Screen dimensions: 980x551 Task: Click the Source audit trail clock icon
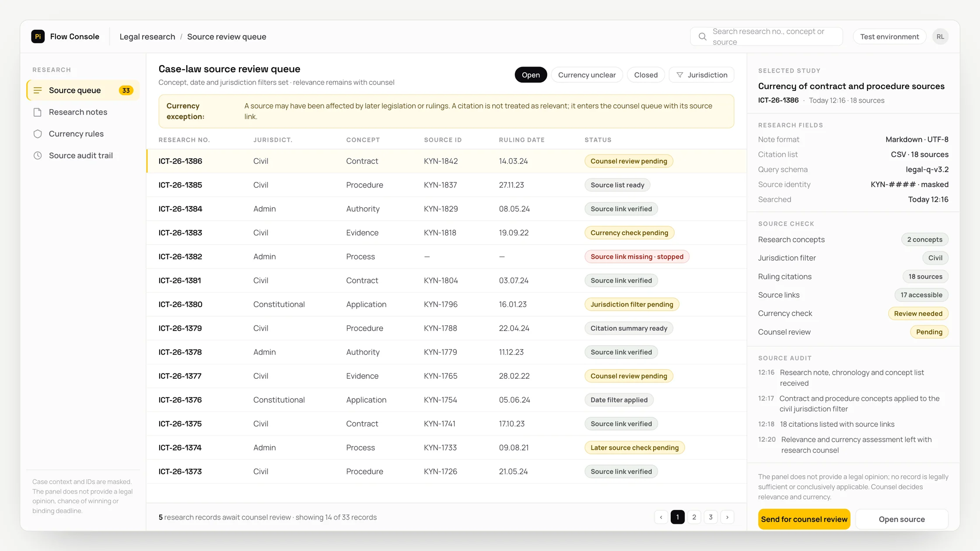click(x=38, y=156)
